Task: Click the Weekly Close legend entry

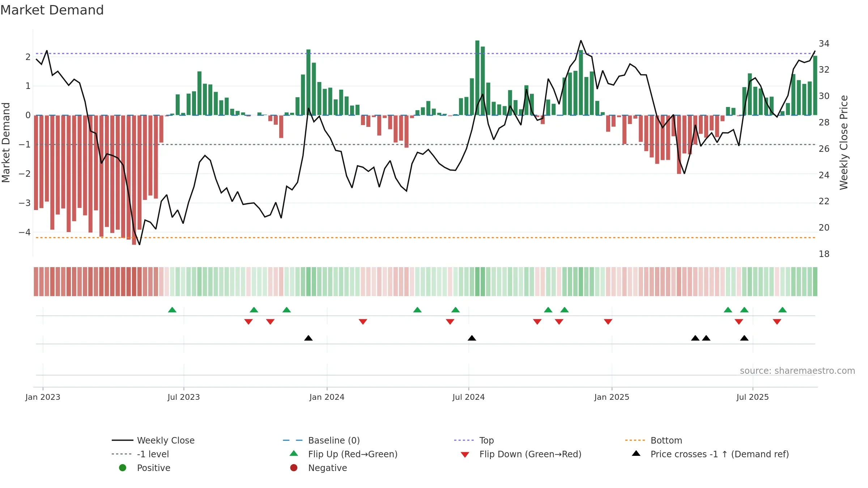Action: (x=153, y=440)
